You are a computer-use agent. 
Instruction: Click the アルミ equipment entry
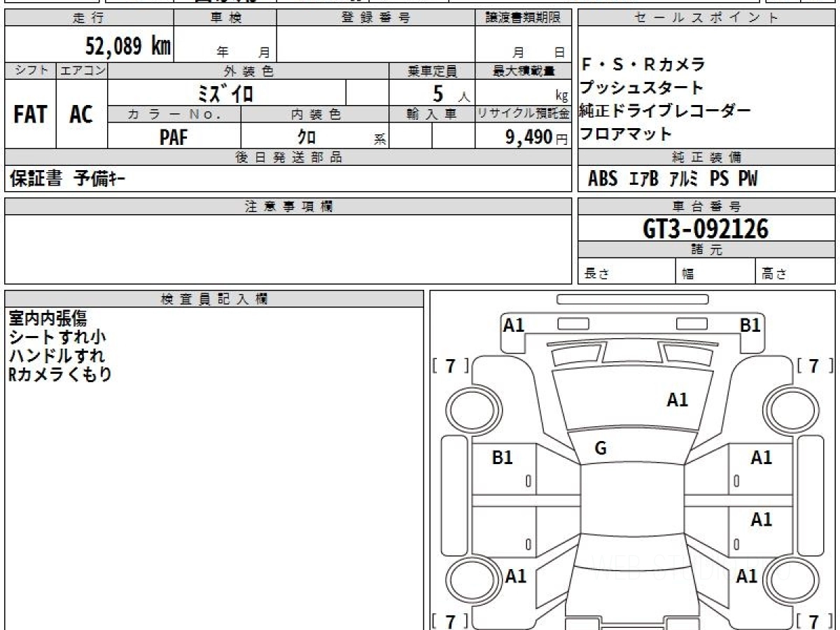coord(684,179)
